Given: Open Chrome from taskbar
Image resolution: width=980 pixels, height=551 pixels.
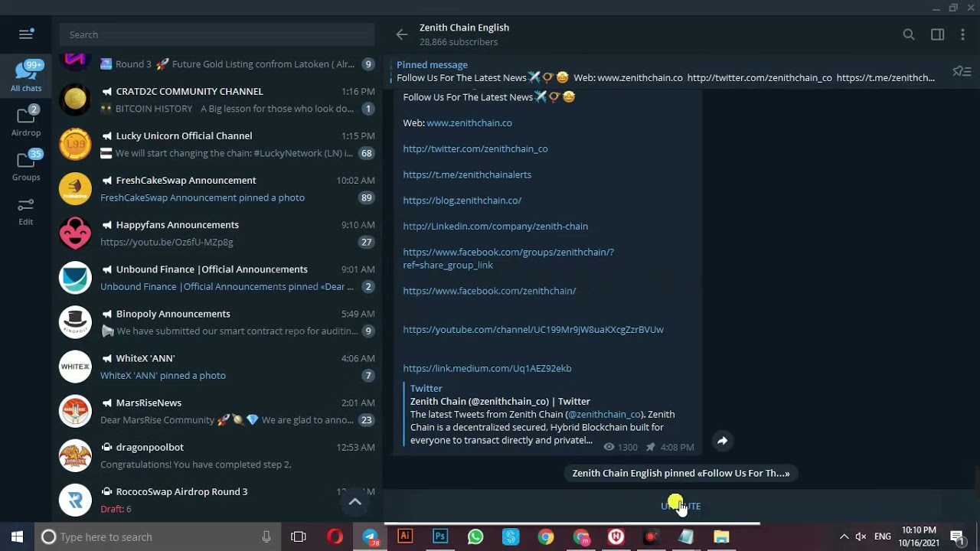Looking at the screenshot, I should pyautogui.click(x=546, y=537).
